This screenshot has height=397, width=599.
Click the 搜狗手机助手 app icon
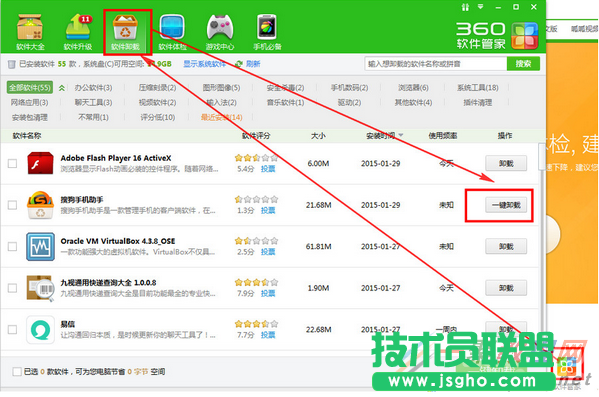[x=40, y=205]
